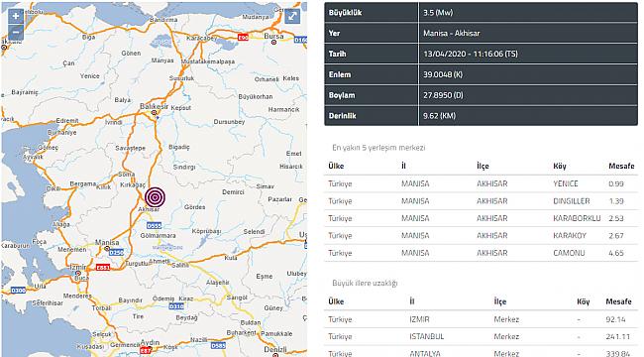Viewport: 644px width, 357px height.
Task: Click the Bursa city marker on the map
Action: pos(273,42)
